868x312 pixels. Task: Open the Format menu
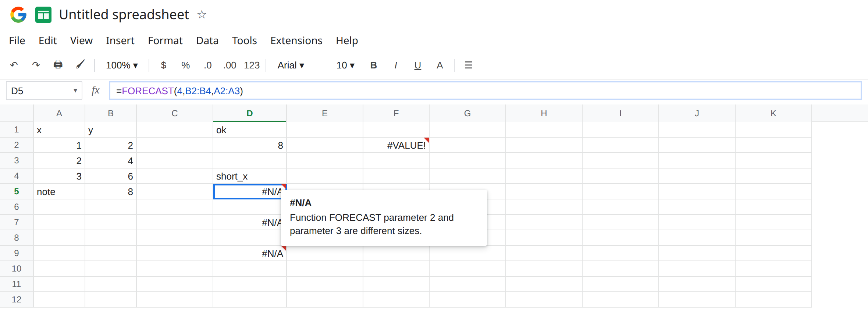[165, 40]
